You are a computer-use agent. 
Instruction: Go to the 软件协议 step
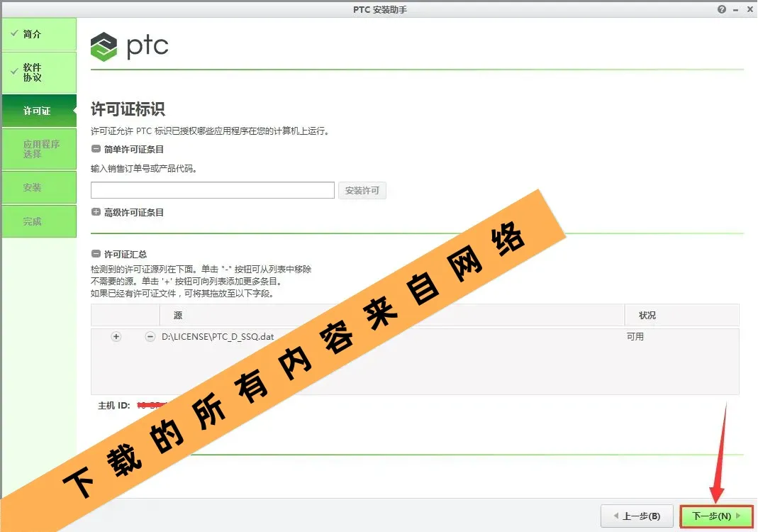pos(39,72)
